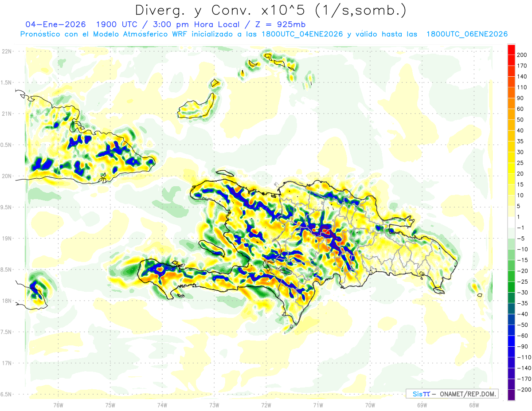Click the '17N' latitude label

(6, 363)
